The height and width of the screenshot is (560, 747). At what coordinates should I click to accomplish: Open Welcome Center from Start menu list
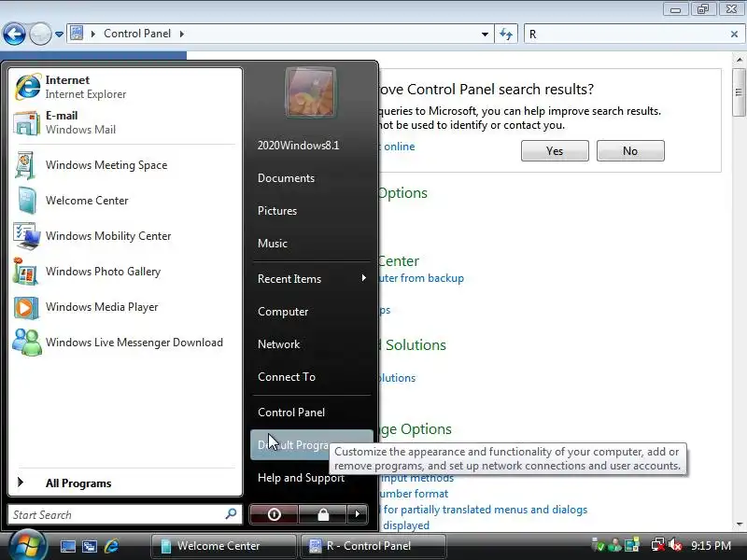(125, 201)
